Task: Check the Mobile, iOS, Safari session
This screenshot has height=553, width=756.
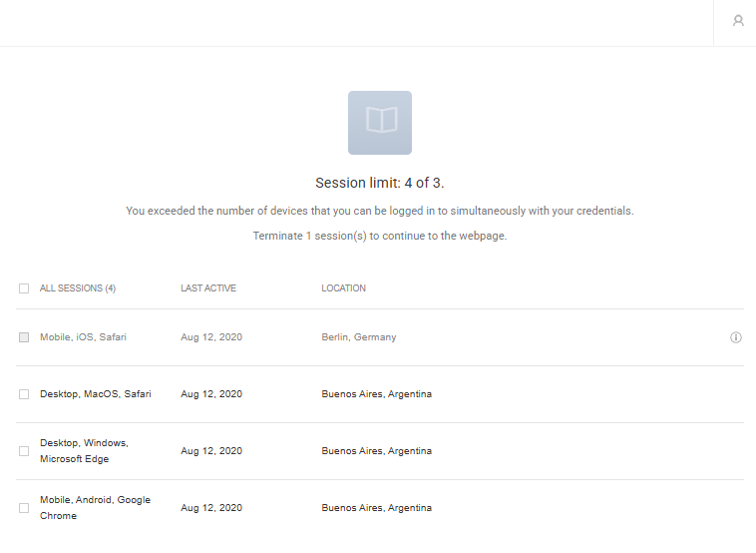Action: 24,336
